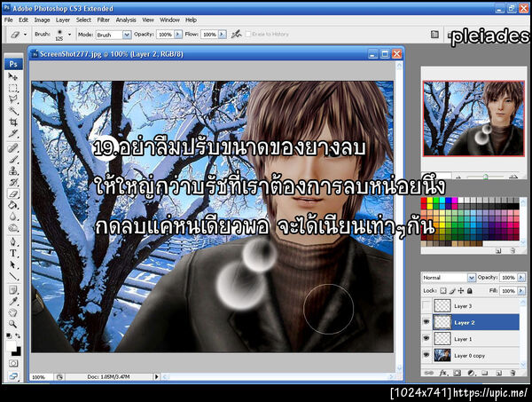Viewport: 532px width, 402px height.
Task: Open the Layer menu
Action: pos(63,20)
